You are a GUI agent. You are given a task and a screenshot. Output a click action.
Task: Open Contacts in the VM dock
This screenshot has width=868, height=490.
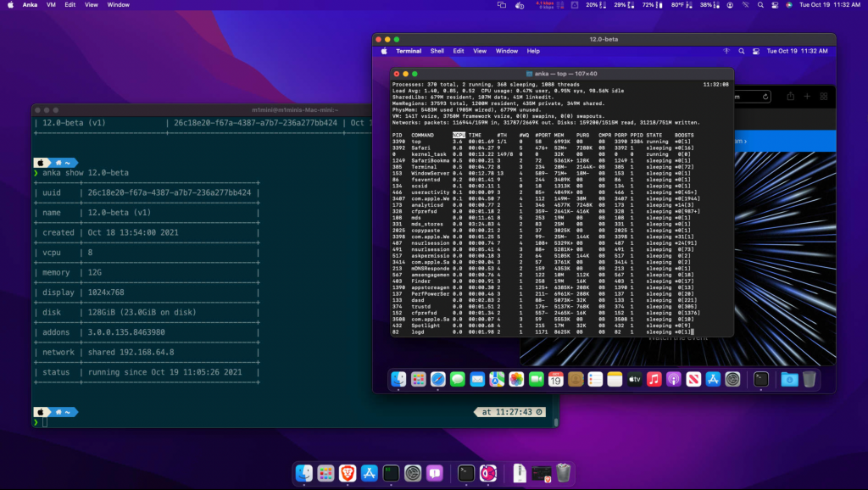pyautogui.click(x=576, y=379)
